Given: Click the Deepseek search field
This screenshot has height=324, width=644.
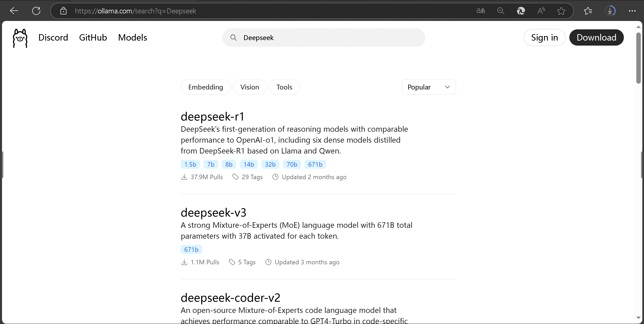Looking at the screenshot, I should coord(324,38).
